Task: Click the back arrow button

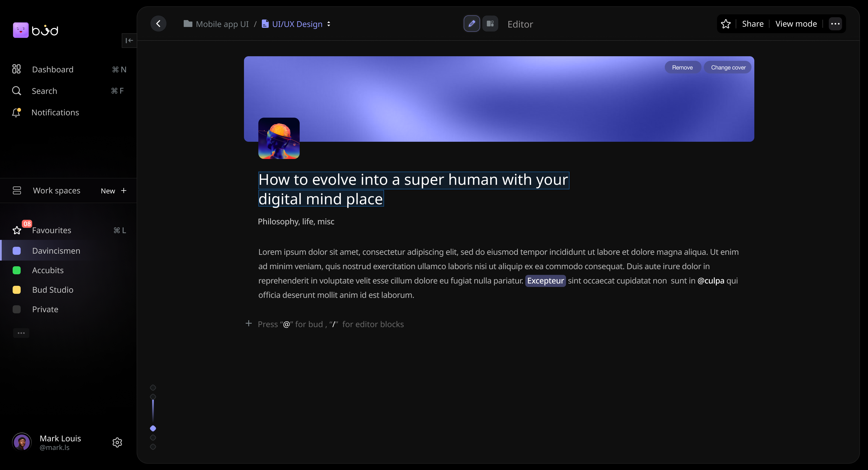Action: 158,24
